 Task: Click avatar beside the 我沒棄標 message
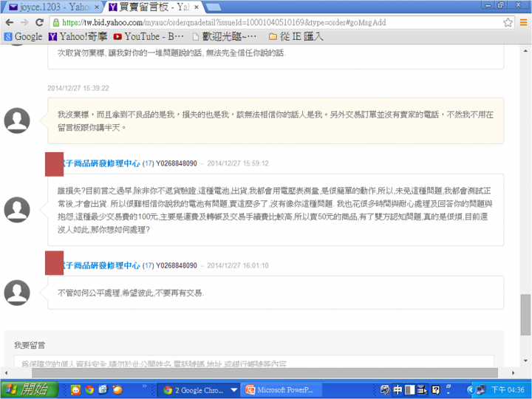[x=17, y=120]
